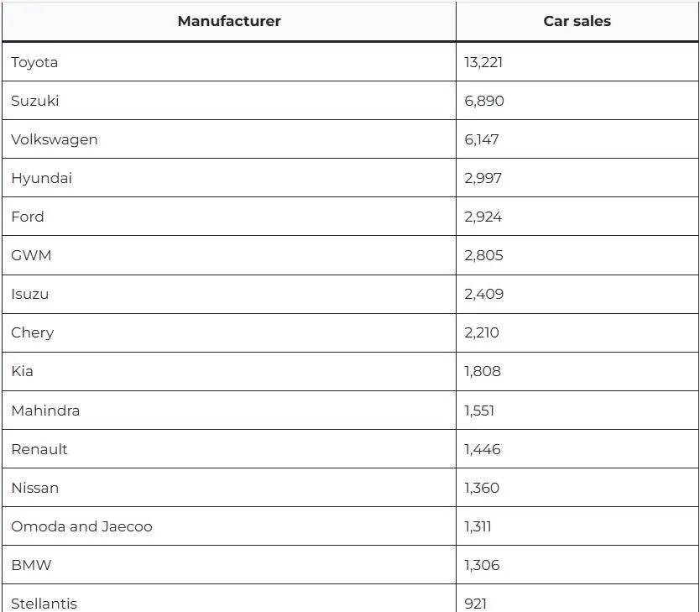Click the Volkswagen row name
Image resolution: width=700 pixels, height=612 pixels.
coord(55,139)
